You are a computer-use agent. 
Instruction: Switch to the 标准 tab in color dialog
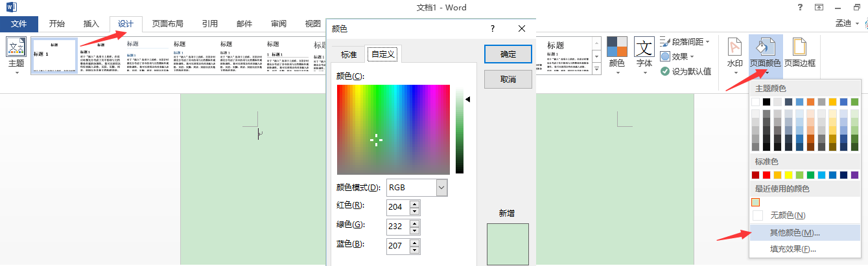pos(349,54)
